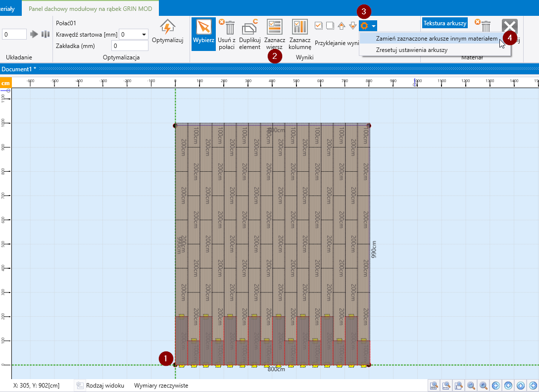Click Zaznacz wiersz row icon

point(274,28)
